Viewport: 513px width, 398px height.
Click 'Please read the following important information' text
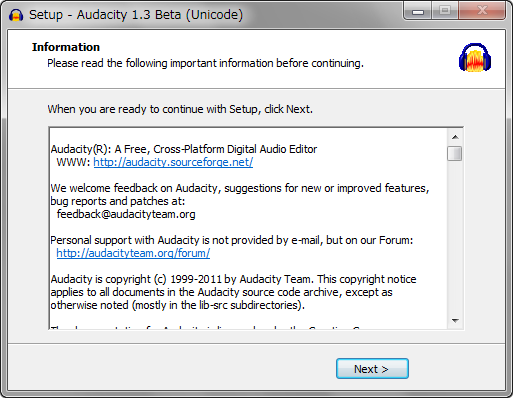click(205, 63)
